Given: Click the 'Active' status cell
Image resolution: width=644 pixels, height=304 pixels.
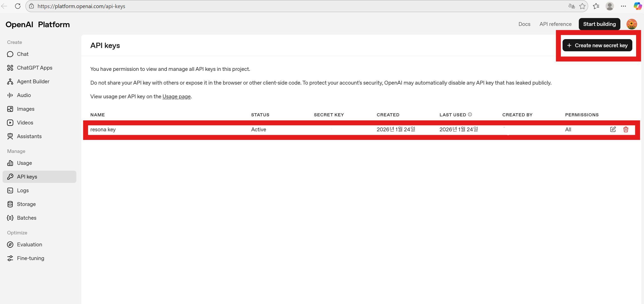Looking at the screenshot, I should pos(259,130).
